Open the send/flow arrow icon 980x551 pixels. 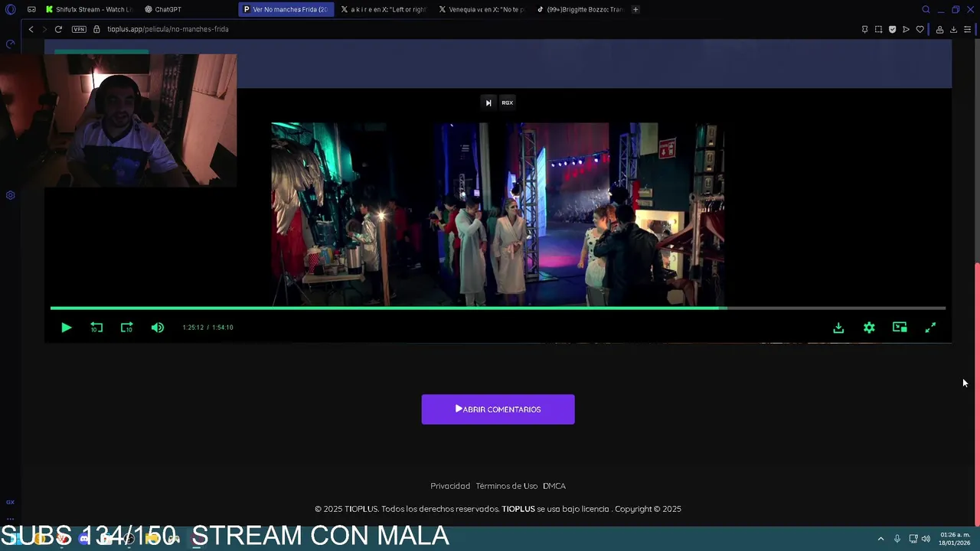(x=906, y=29)
